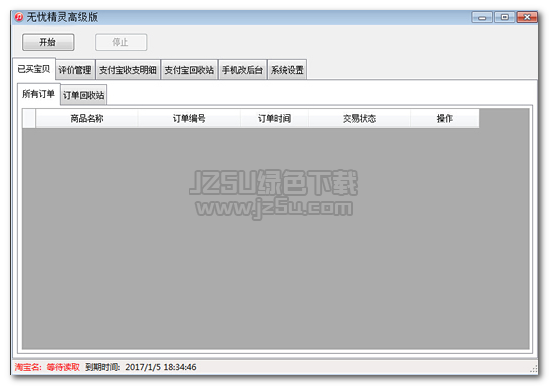
Task: Open the 系统设置 tab
Action: (x=287, y=70)
